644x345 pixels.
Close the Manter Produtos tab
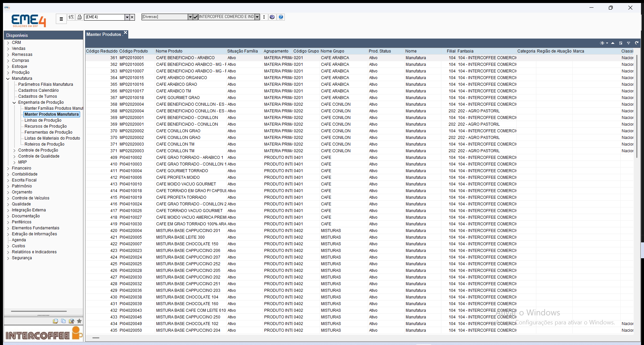click(x=125, y=33)
